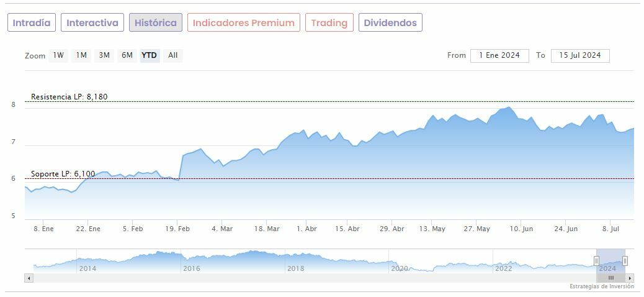Open Indicadores Premium
The image size is (644, 297).
[244, 23]
